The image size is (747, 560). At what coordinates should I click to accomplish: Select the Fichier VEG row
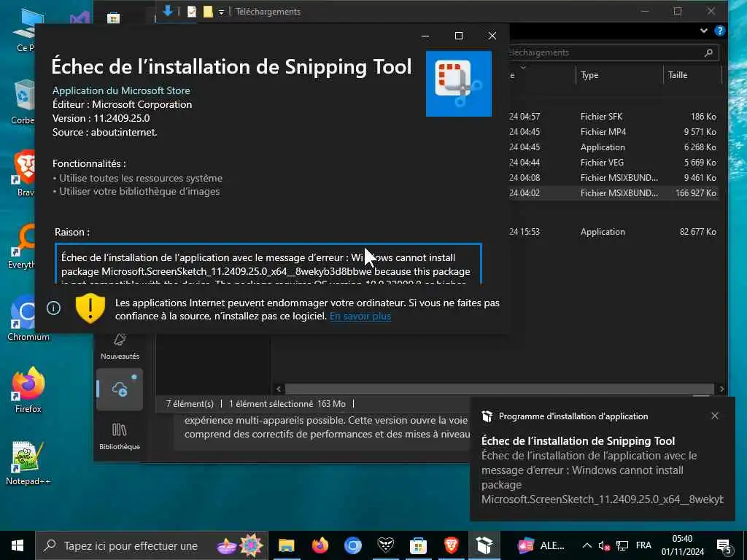click(x=614, y=163)
